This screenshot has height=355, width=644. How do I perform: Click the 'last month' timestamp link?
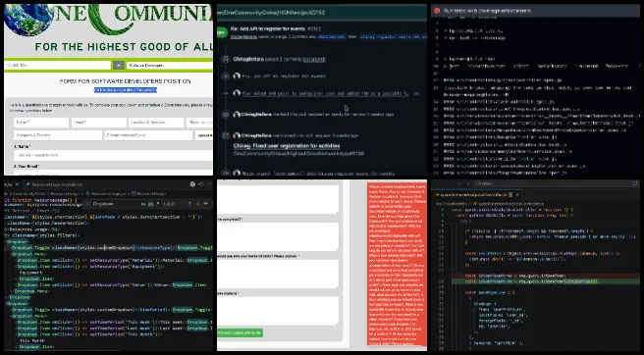[x=314, y=60]
